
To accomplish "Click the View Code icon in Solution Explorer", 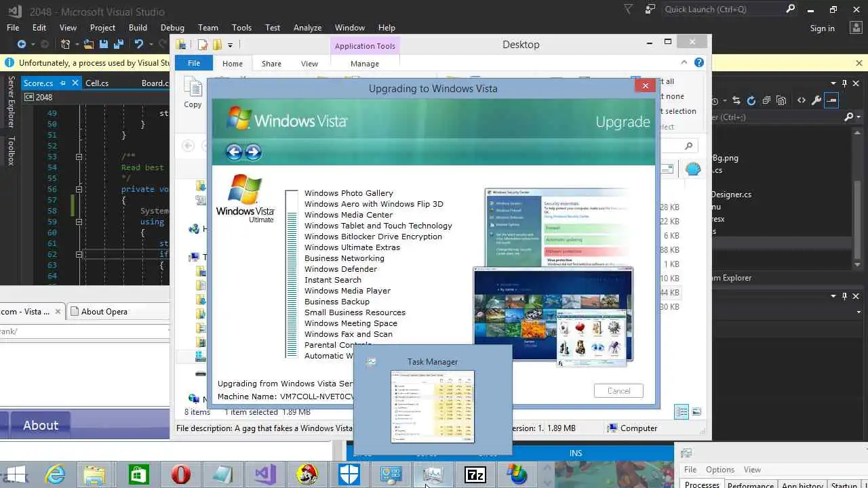I will point(802,100).
